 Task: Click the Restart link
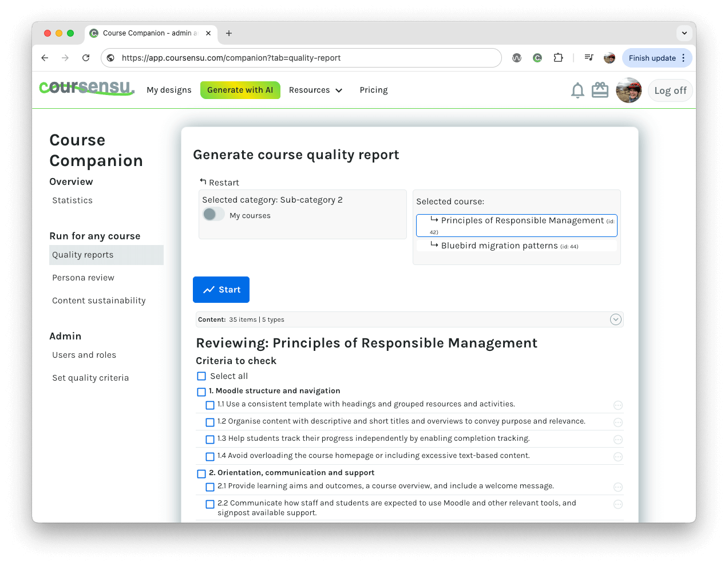(x=219, y=182)
